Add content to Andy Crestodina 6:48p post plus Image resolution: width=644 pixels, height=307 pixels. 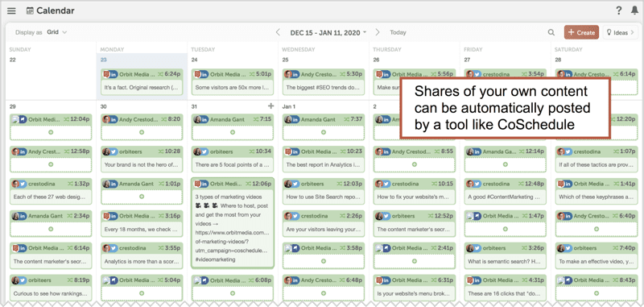(324, 293)
